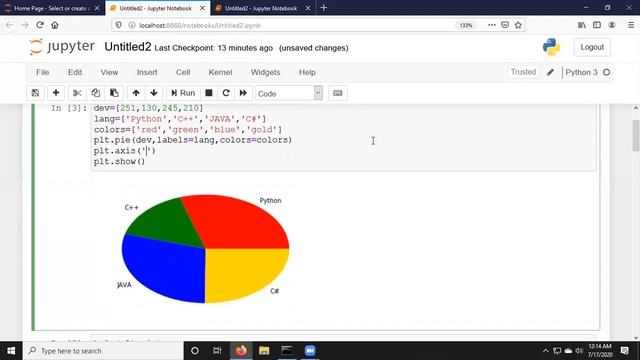Open the cell type Code dropdown
The height and width of the screenshot is (360, 640).
coord(289,93)
